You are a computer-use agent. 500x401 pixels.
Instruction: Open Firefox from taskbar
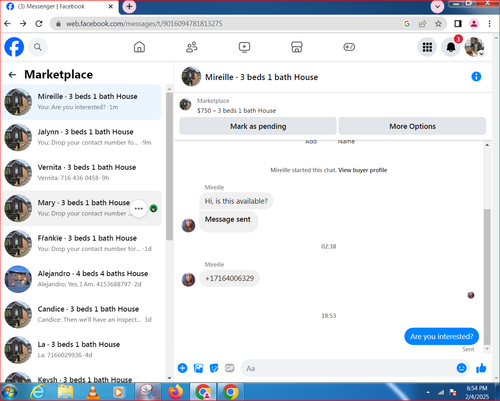point(176,392)
